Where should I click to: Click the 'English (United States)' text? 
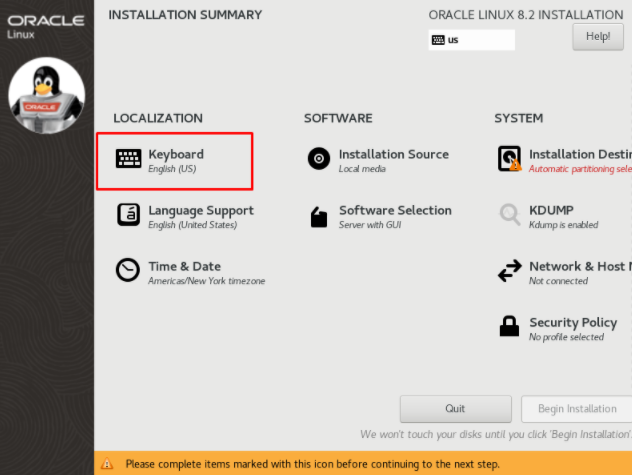click(193, 225)
